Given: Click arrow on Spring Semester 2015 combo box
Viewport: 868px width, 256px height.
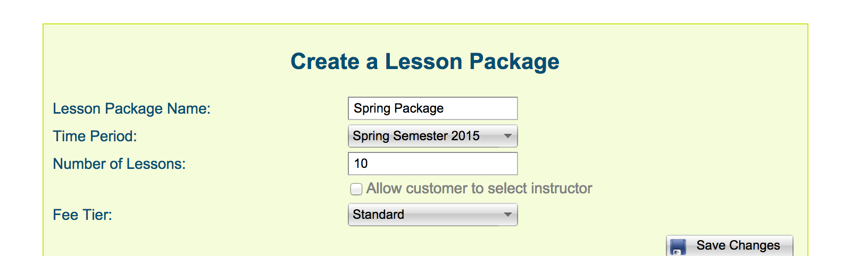Looking at the screenshot, I should pos(508,136).
